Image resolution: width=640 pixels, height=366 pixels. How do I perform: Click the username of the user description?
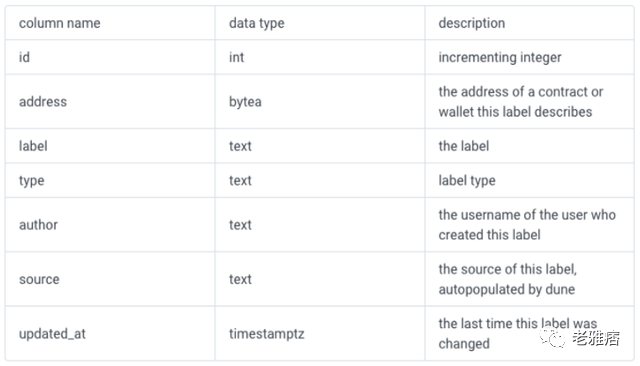point(527,225)
